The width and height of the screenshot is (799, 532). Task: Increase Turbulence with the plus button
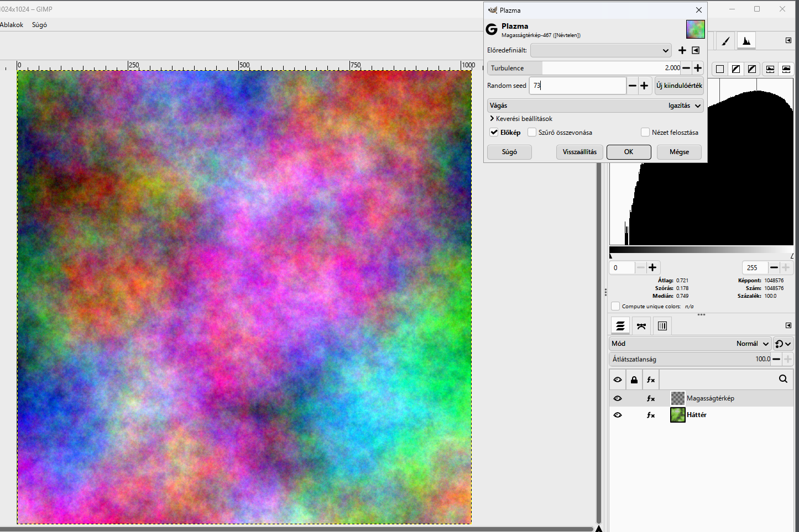pos(698,68)
